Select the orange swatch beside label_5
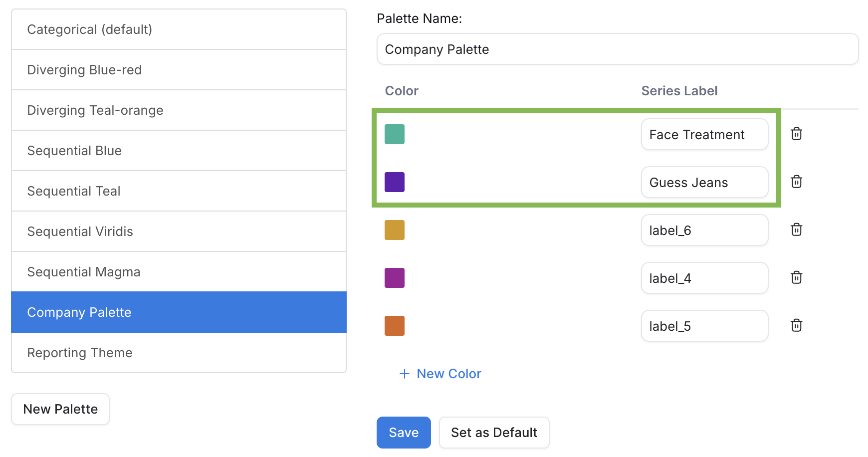The image size is (868, 457). 395,325
